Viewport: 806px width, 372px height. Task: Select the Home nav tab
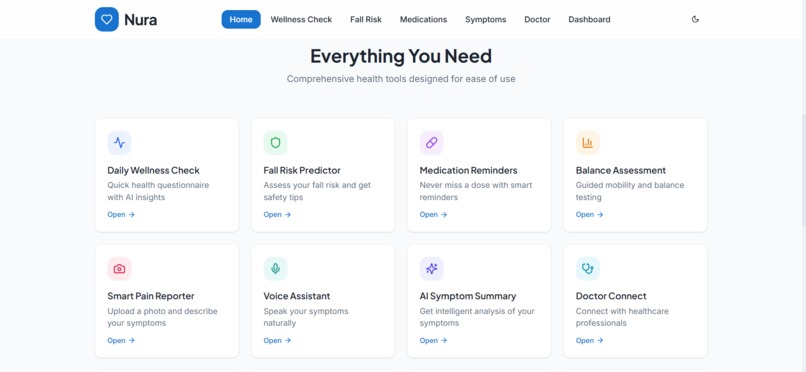(241, 20)
